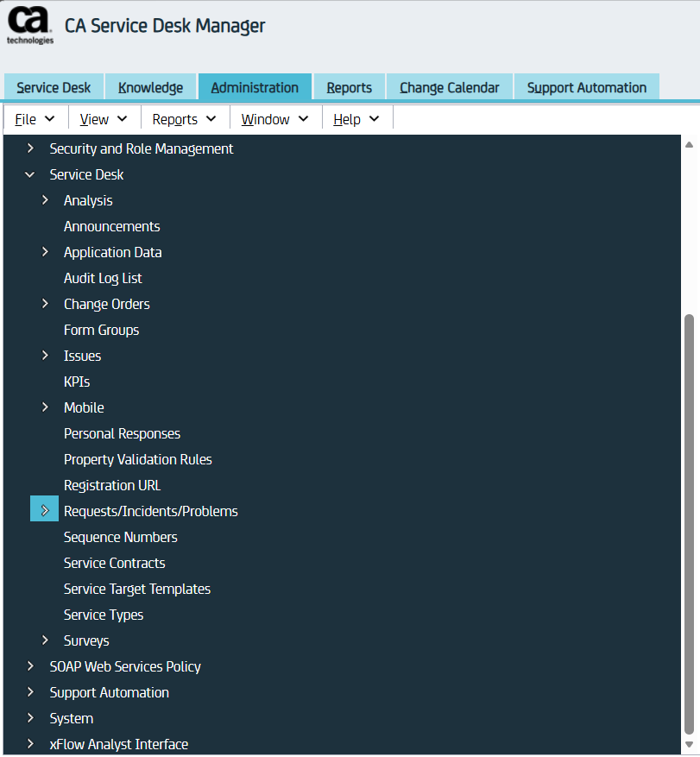Screen dimensions: 700x757
Task: Expand the Surveys tree chevron
Action: tap(45, 640)
